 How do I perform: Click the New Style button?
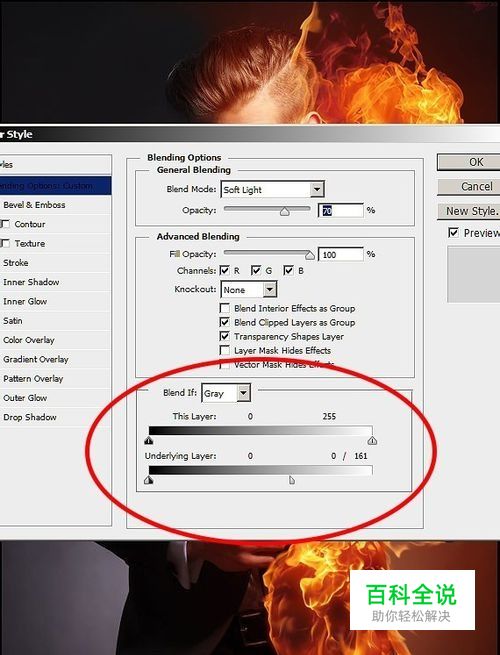coord(468,211)
